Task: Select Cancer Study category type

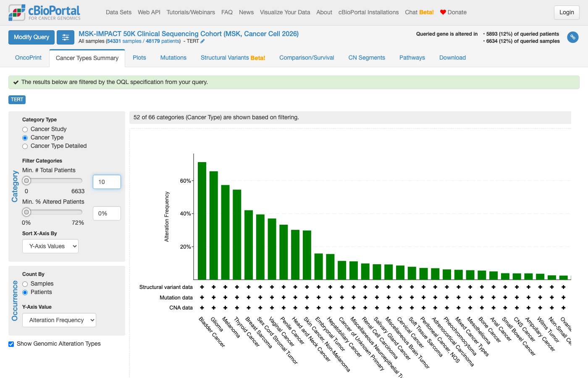Action: pos(25,129)
